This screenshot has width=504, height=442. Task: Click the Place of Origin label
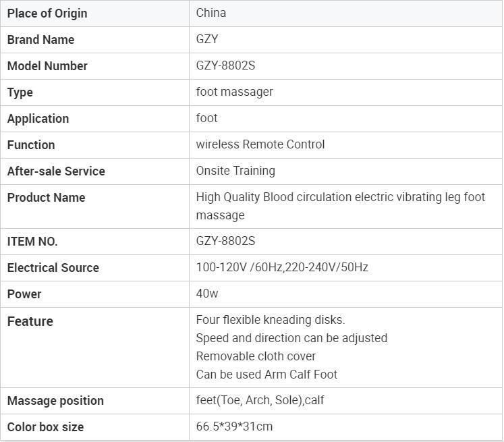point(47,13)
